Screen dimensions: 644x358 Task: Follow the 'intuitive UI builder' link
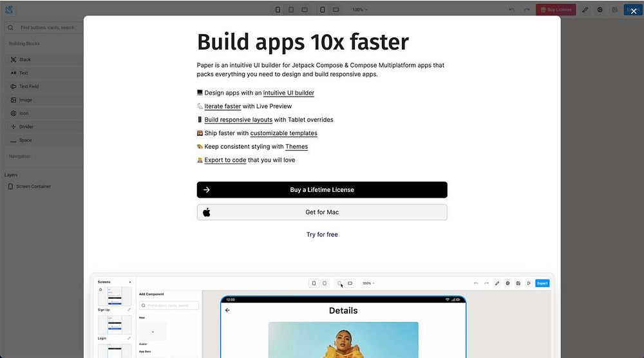pos(289,93)
